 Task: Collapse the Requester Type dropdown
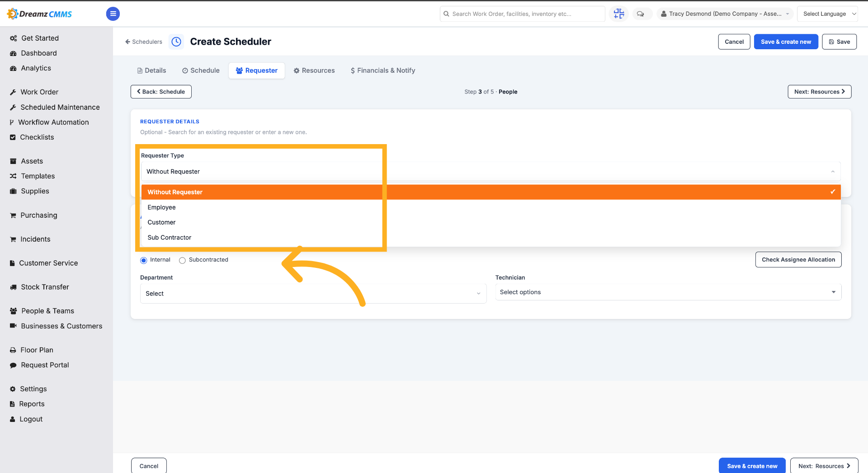tap(491, 172)
